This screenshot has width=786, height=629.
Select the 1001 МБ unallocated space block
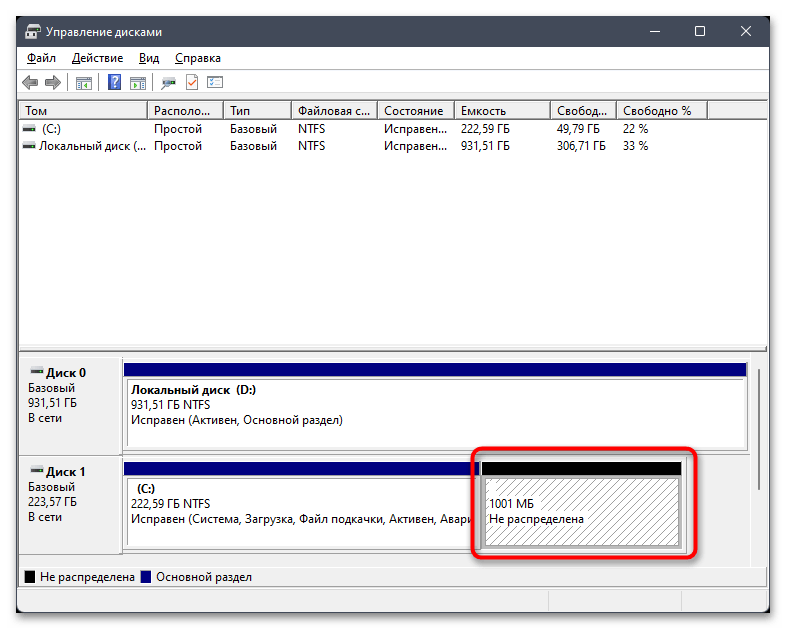[x=581, y=504]
